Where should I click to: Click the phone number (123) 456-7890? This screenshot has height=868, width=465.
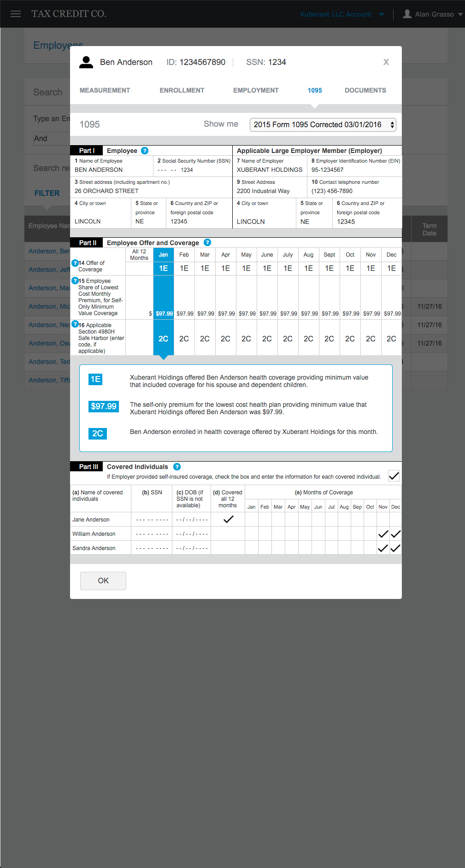(332, 191)
